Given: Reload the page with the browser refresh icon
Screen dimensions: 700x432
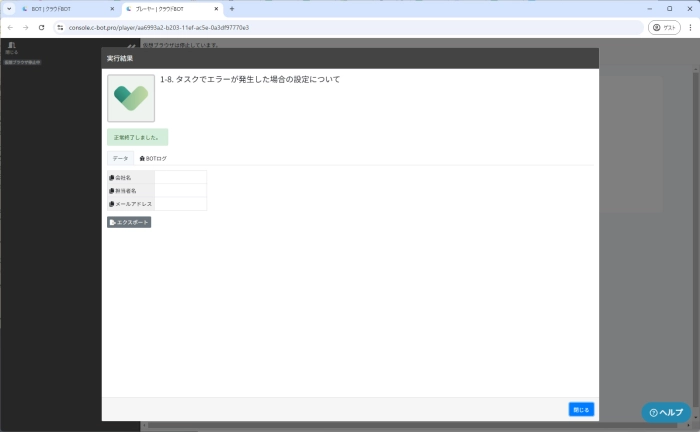Looking at the screenshot, I should coord(42,27).
